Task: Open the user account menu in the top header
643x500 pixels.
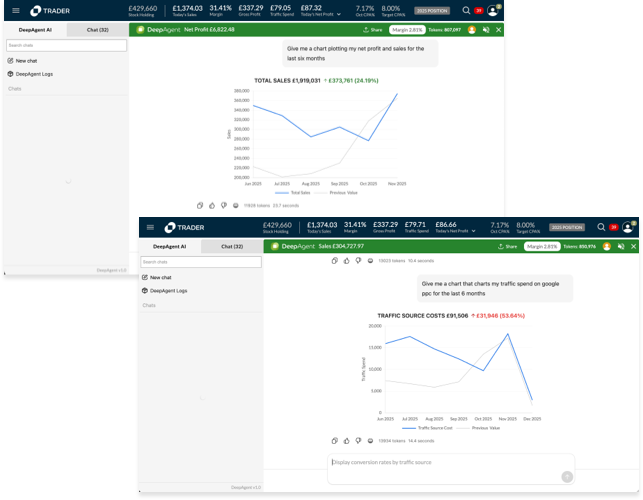Action: coord(492,11)
